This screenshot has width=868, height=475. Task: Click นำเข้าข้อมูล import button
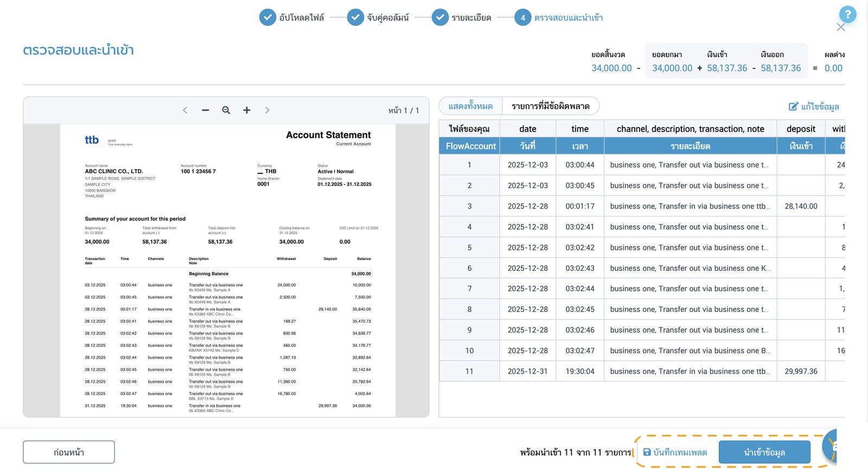coord(764,452)
